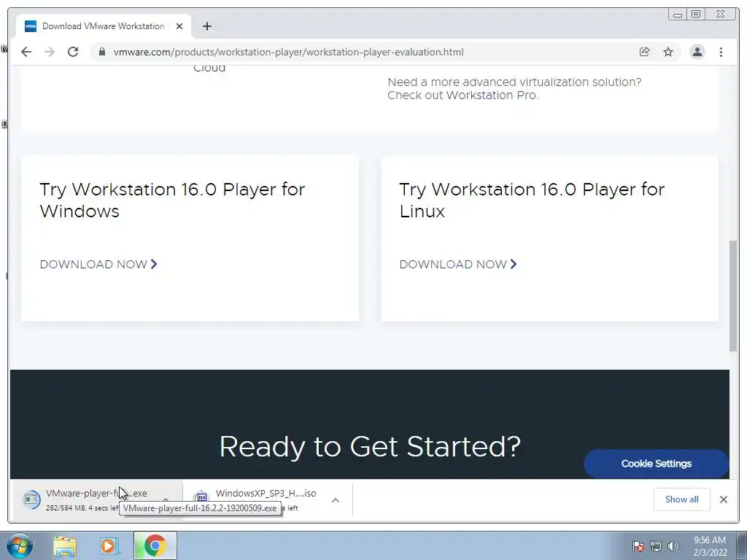Bookmark this page with the star icon
This screenshot has height=560, width=747.
(x=668, y=52)
